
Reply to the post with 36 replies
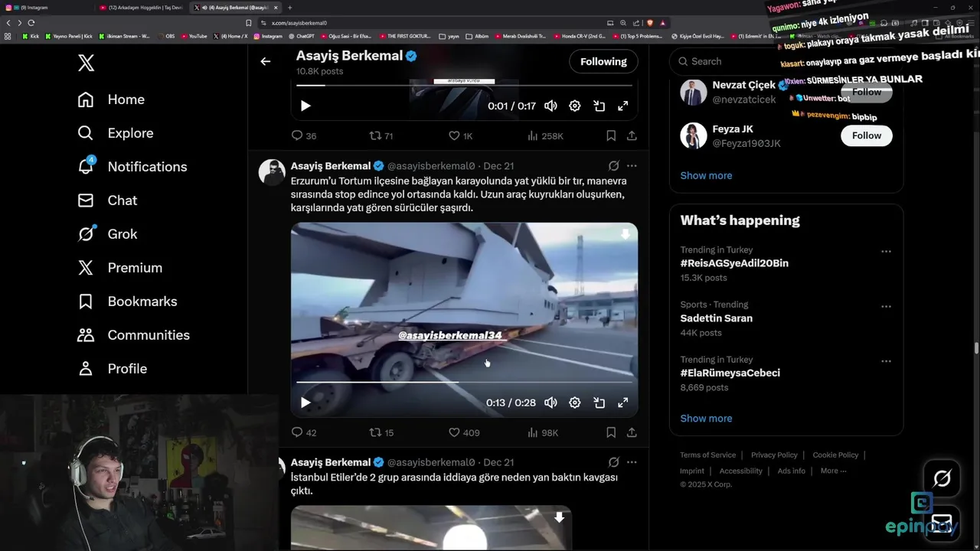304,135
